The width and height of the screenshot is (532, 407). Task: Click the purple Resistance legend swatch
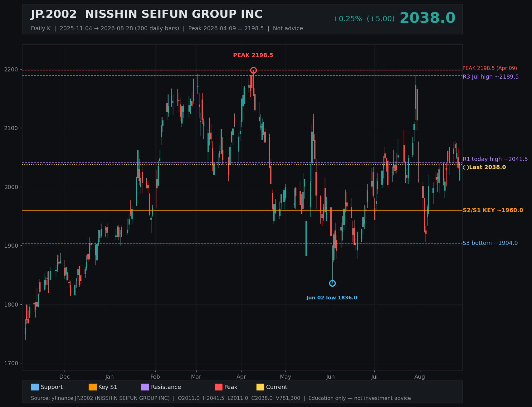coord(145,387)
